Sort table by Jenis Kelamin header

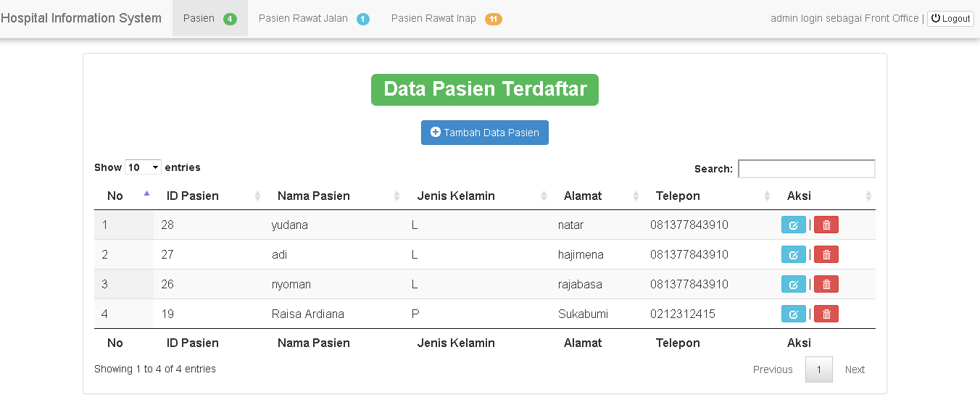478,196
